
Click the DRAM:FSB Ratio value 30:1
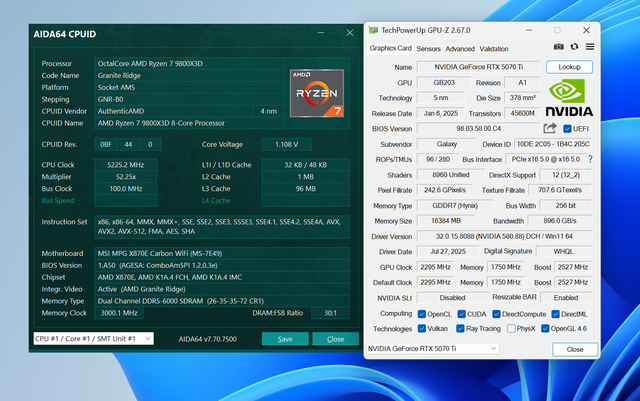[331, 313]
